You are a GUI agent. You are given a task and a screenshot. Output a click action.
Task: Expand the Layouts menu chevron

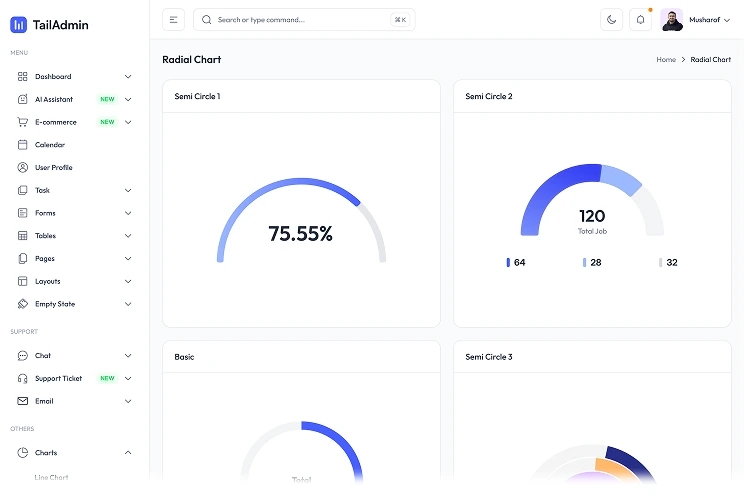[128, 281]
